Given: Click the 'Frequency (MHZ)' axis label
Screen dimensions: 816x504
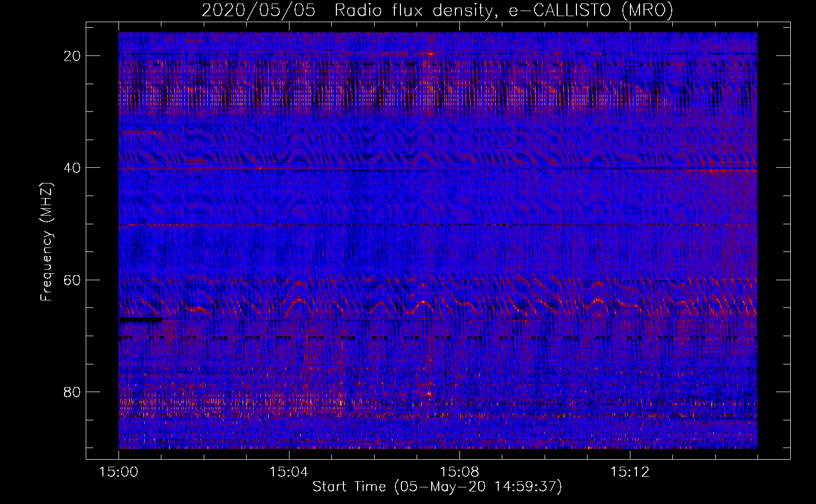Looking at the screenshot, I should 46,242.
